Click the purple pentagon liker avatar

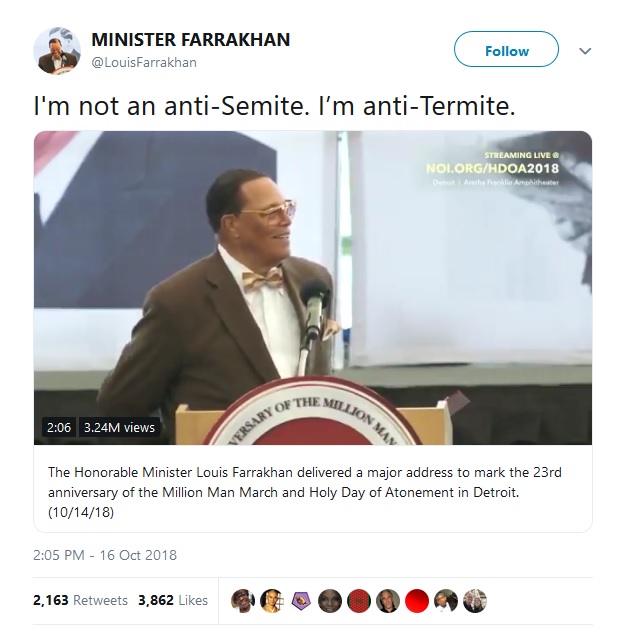(300, 600)
